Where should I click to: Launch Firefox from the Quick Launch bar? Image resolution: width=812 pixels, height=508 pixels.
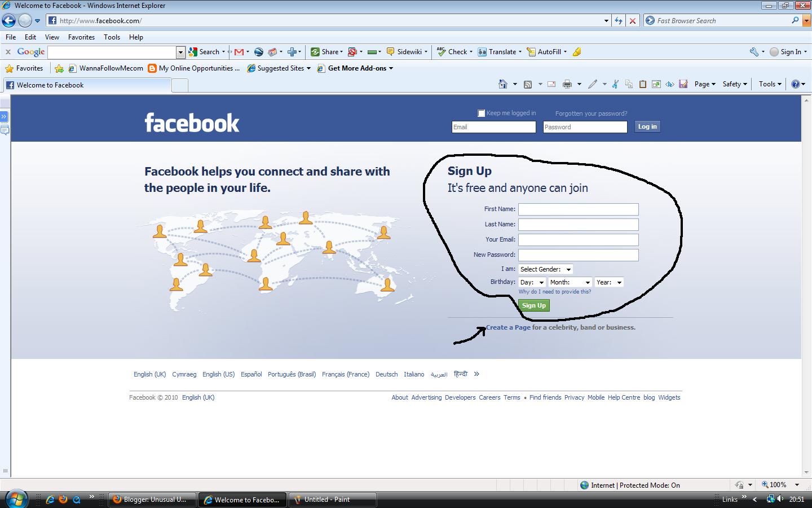click(x=63, y=500)
